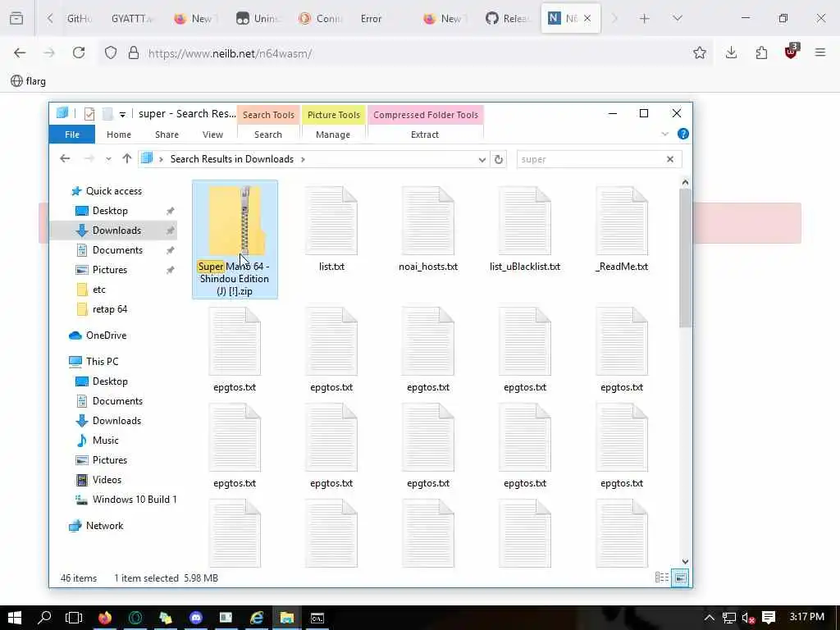Screen dimensions: 840x630
Task: Switch to large thumbnails view in the status bar
Action: tap(680, 577)
